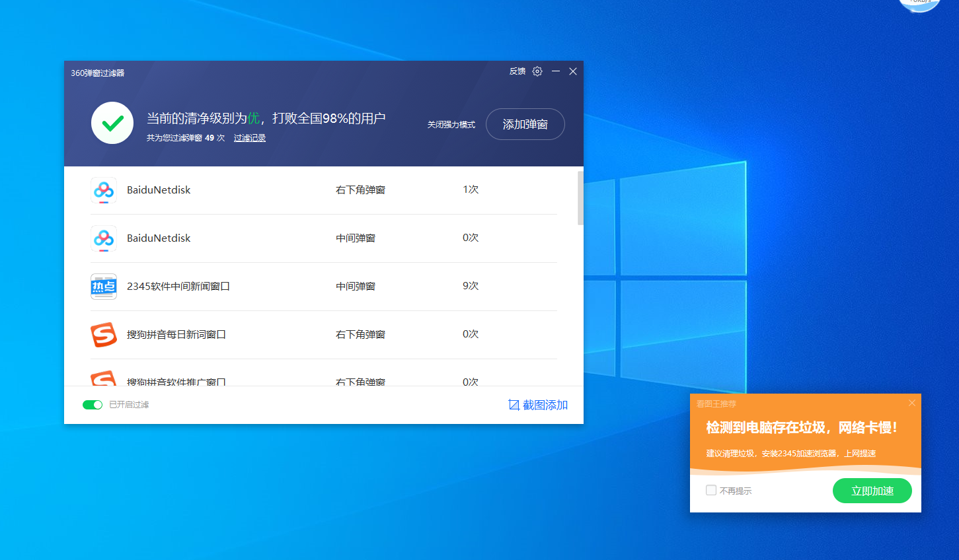The image size is (959, 560).
Task: Click the 9次 count value
Action: [471, 286]
